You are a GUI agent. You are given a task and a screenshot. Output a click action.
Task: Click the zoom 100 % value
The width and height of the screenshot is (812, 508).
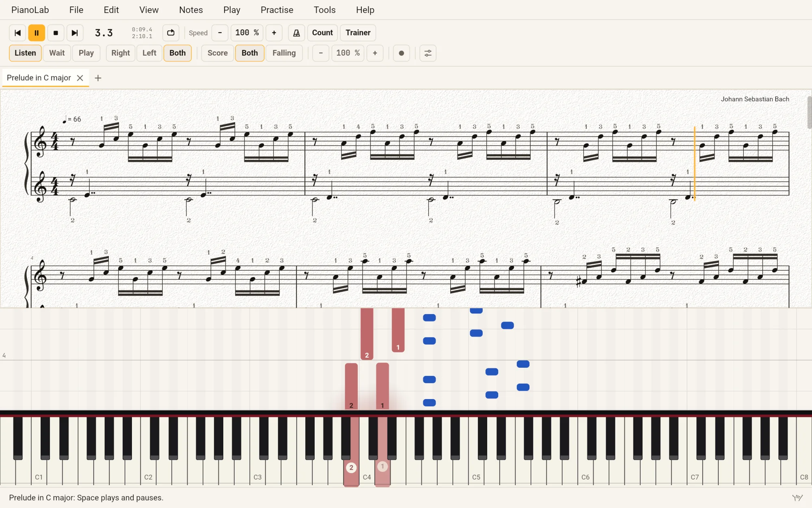(348, 53)
